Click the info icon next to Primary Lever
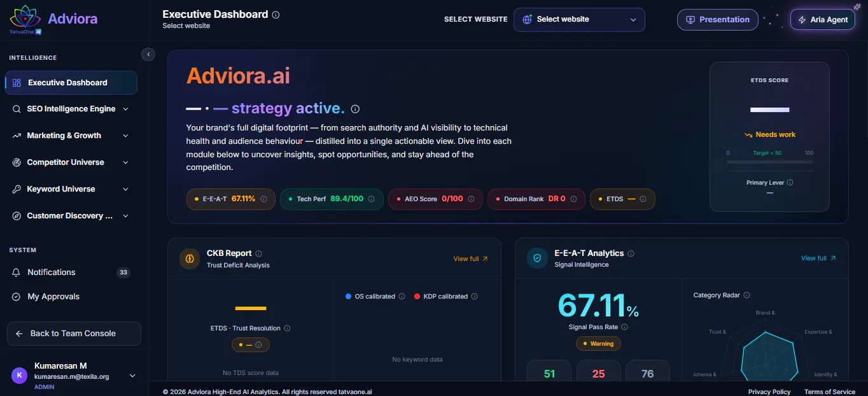The height and width of the screenshot is (396, 868). tap(790, 182)
